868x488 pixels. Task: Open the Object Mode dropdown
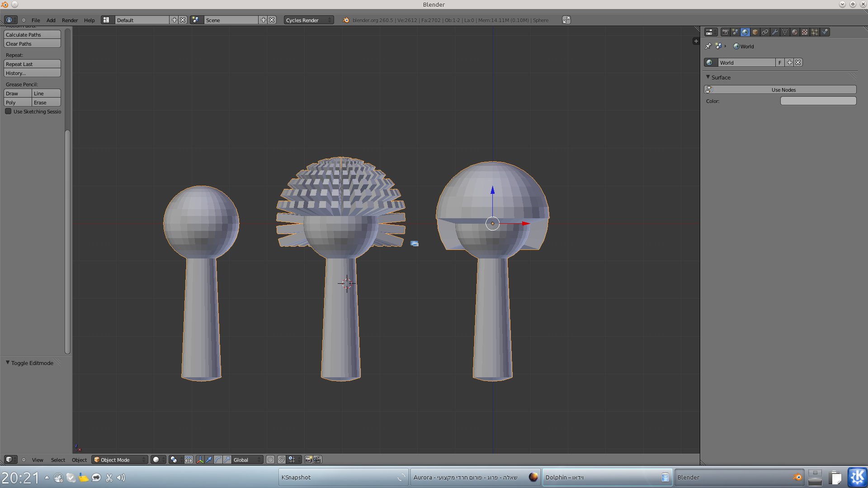point(120,460)
